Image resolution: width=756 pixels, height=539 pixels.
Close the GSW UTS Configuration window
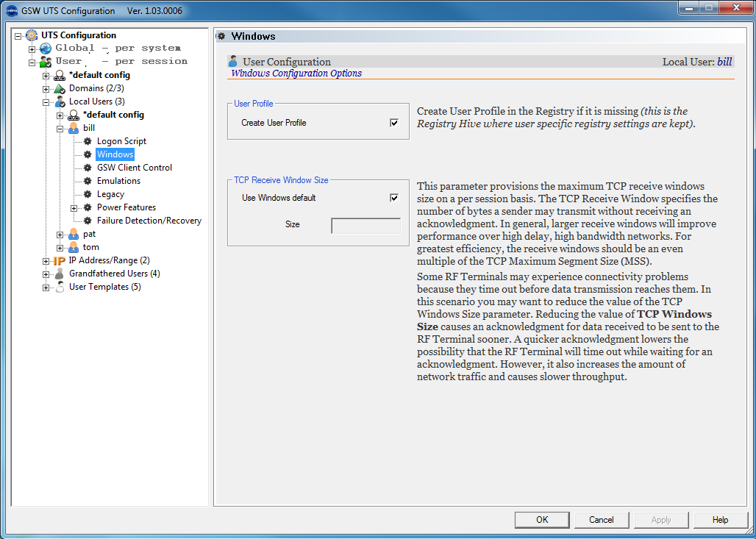[x=735, y=8]
